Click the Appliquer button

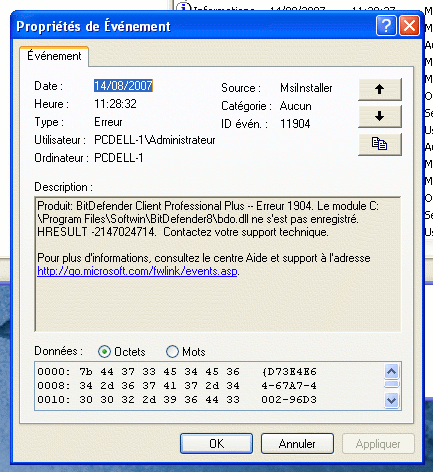378,444
